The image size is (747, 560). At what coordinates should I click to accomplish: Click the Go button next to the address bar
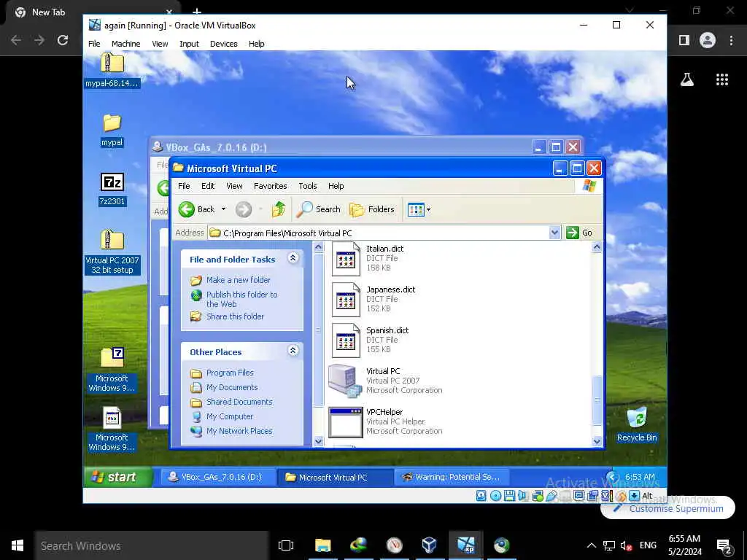point(579,233)
